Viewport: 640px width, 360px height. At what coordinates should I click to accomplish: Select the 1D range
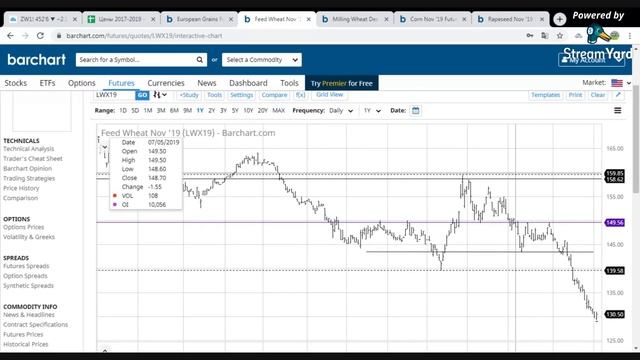tap(123, 111)
